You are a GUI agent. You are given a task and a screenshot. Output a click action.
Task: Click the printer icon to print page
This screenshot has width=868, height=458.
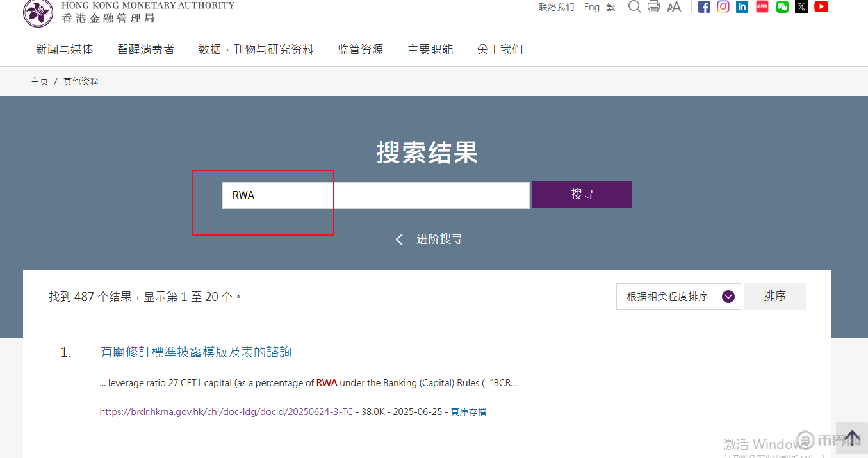click(653, 7)
